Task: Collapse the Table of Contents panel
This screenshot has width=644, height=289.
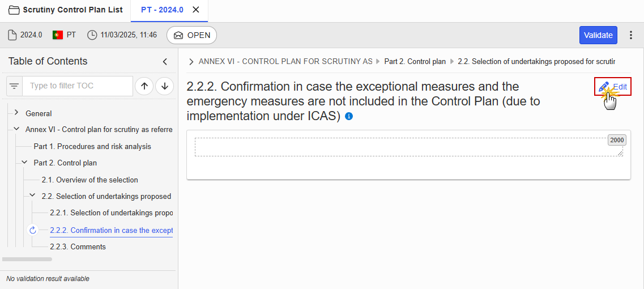Action: coord(165,62)
